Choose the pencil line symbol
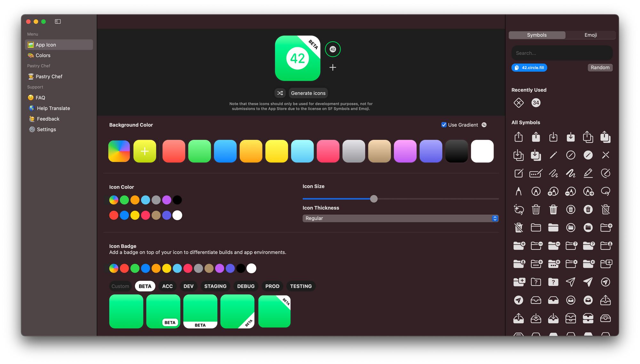Viewport: 640px width, 364px height. 553,155
